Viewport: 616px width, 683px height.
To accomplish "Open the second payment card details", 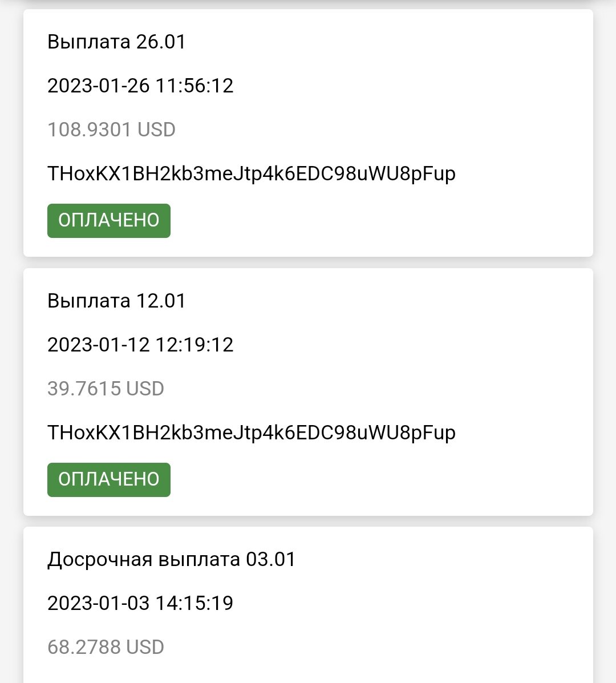I will pos(308,390).
